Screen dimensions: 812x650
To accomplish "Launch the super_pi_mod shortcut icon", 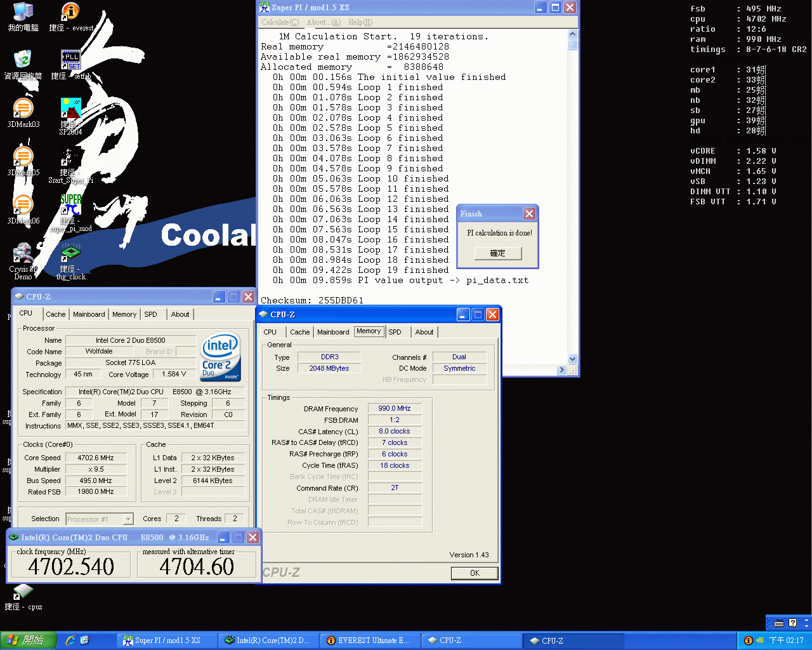I will (x=70, y=204).
